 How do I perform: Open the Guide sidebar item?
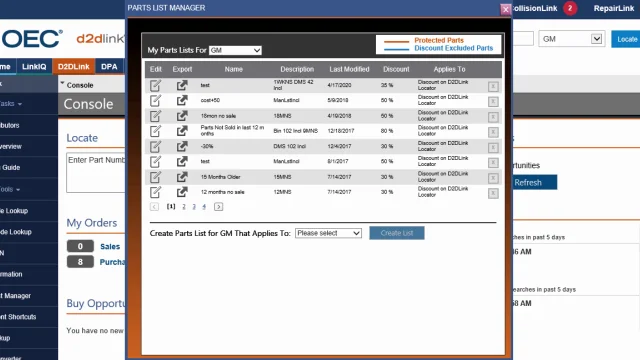[11, 167]
